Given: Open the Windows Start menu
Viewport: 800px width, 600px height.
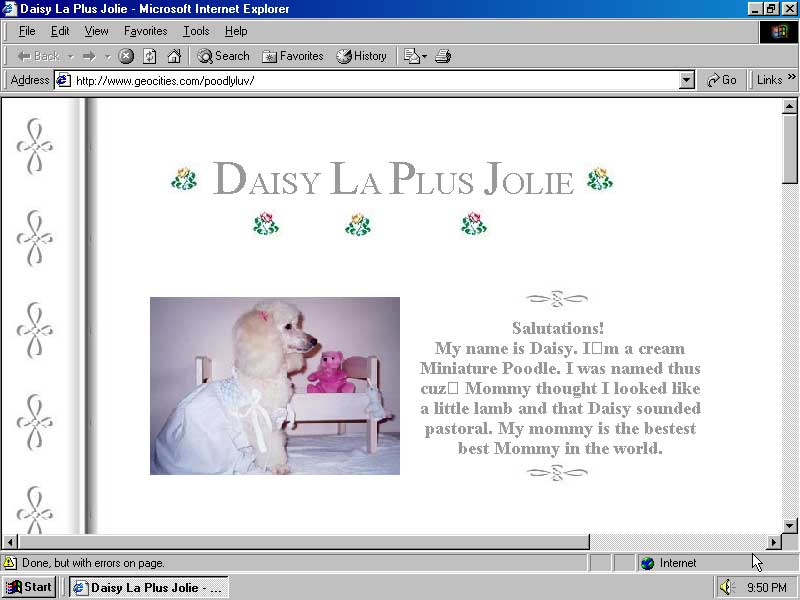Looking at the screenshot, I should pyautogui.click(x=29, y=587).
